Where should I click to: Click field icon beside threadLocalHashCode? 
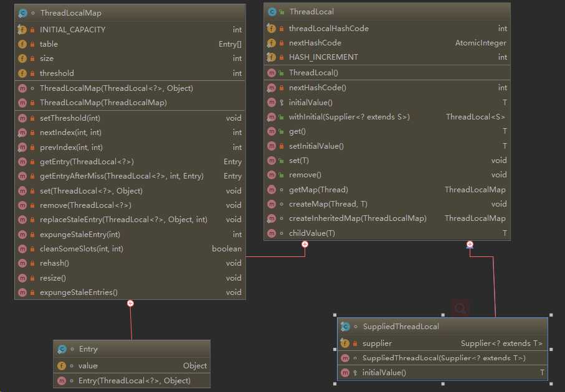pos(272,29)
